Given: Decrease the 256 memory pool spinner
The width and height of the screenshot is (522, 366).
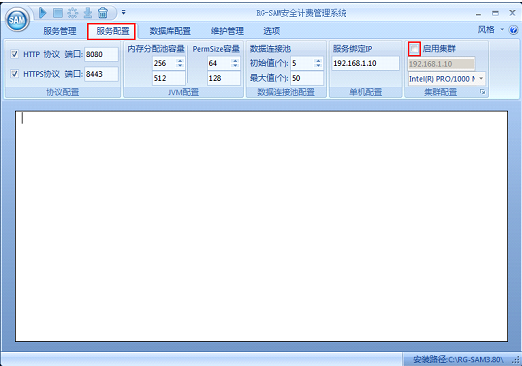Looking at the screenshot, I should pos(180,66).
